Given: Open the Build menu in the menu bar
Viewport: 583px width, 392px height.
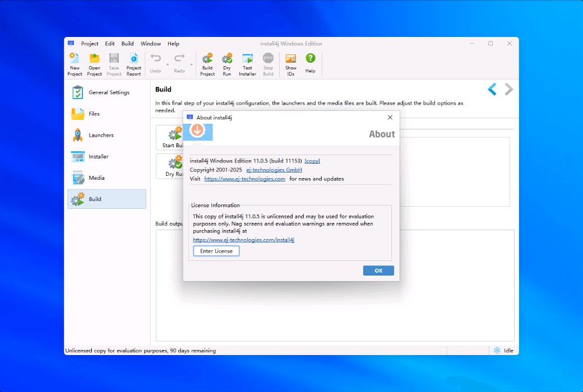Looking at the screenshot, I should pos(128,44).
